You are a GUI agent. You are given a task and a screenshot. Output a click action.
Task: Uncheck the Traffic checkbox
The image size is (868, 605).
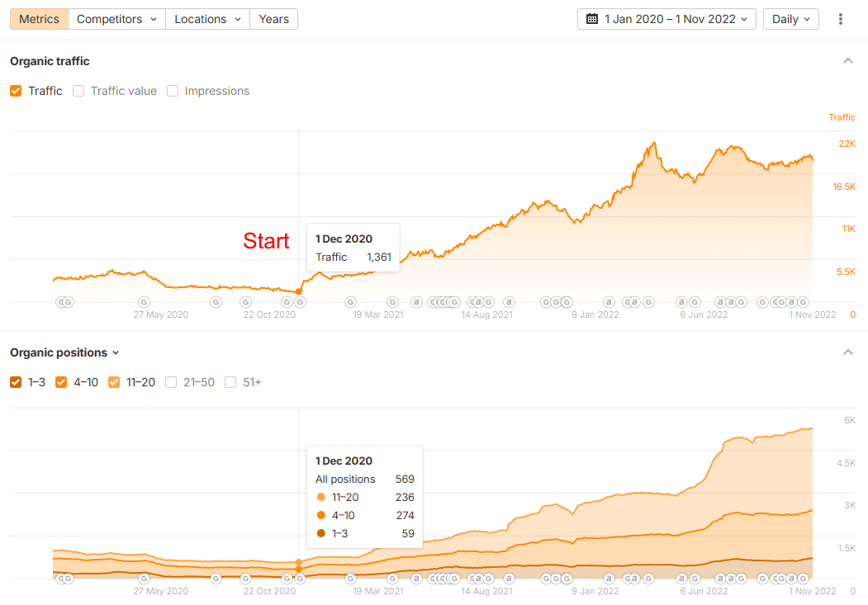16,91
